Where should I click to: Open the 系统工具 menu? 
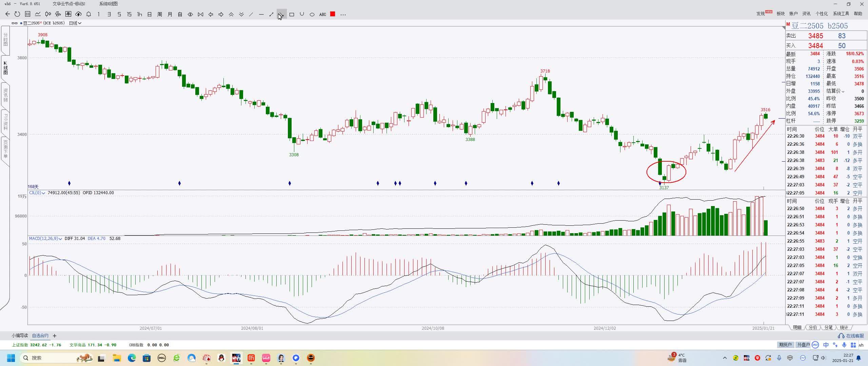click(841, 14)
